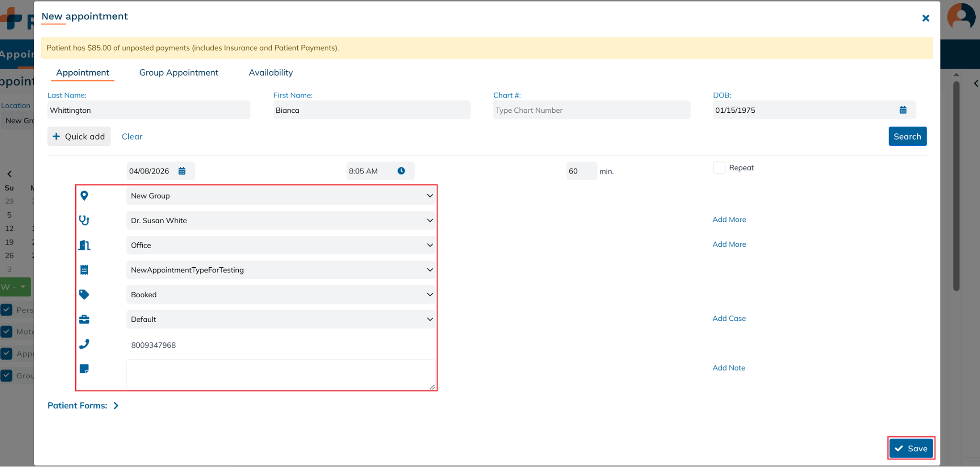This screenshot has width=980, height=468.
Task: Click the Chart Number input field
Action: tap(591, 110)
